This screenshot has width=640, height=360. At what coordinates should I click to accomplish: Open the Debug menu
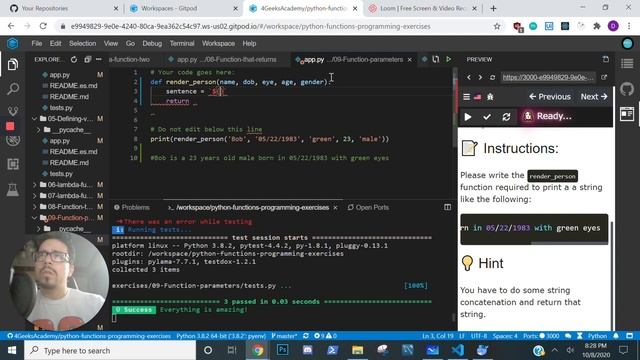pyautogui.click(x=152, y=43)
